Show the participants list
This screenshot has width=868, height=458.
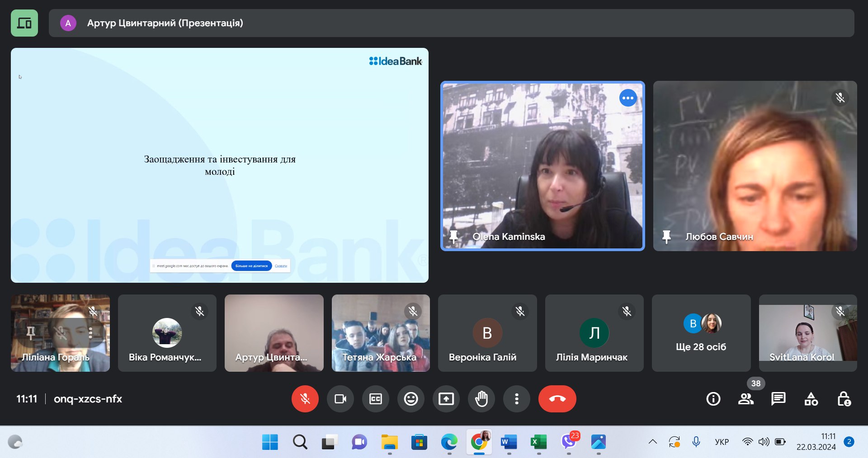(x=745, y=399)
